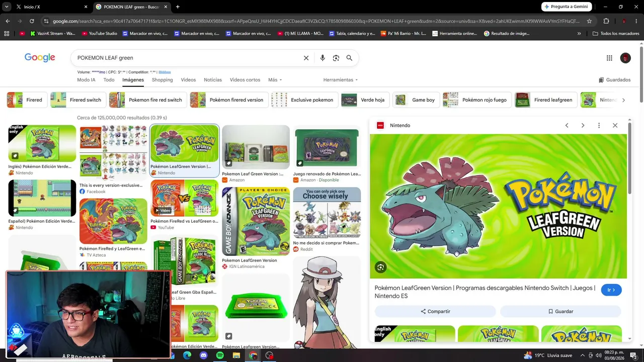Open the Google apps grid
This screenshot has height=362, width=644.
(609, 58)
